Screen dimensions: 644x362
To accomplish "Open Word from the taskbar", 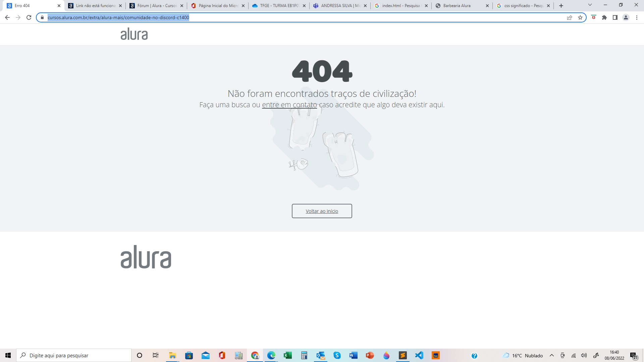I will click(354, 355).
